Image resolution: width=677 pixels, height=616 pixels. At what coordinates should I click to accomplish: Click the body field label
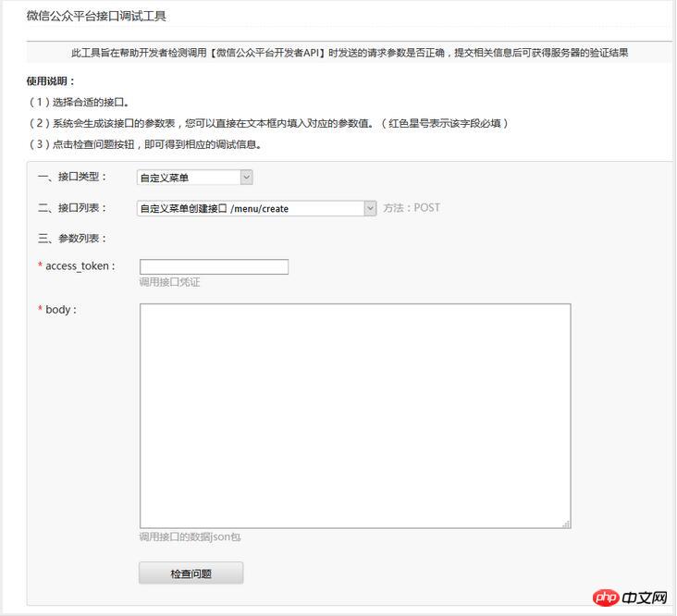[57, 310]
